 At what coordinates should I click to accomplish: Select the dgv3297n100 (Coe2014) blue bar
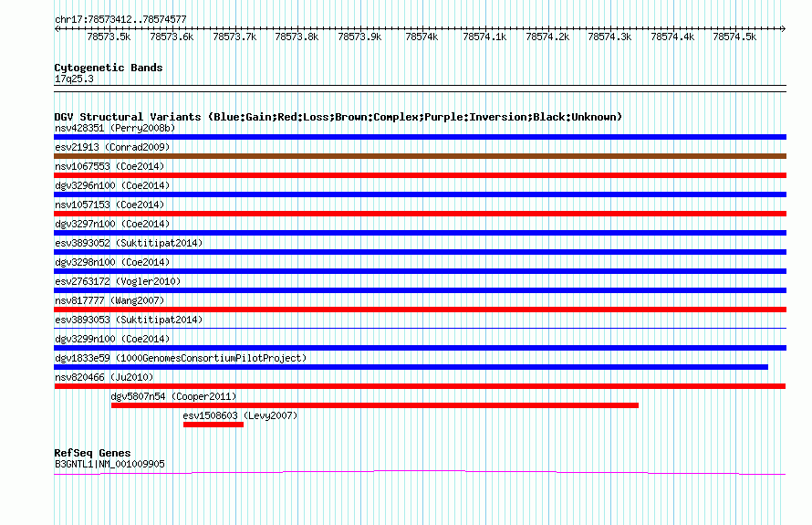click(420, 233)
